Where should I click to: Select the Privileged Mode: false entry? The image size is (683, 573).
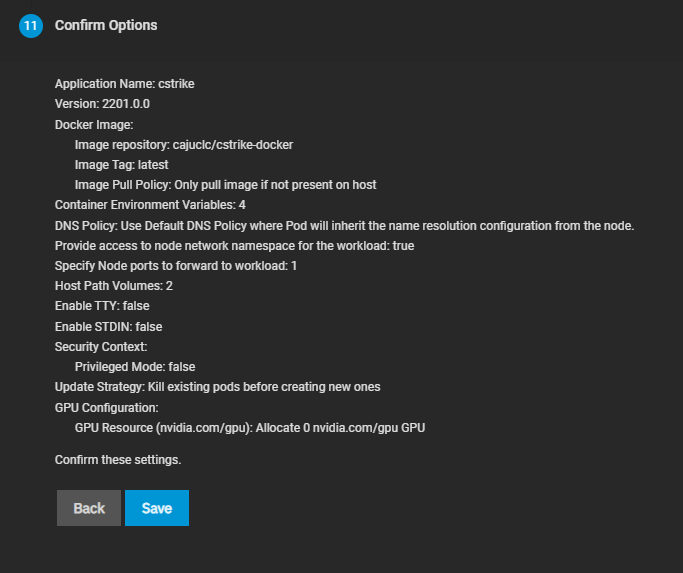(135, 367)
